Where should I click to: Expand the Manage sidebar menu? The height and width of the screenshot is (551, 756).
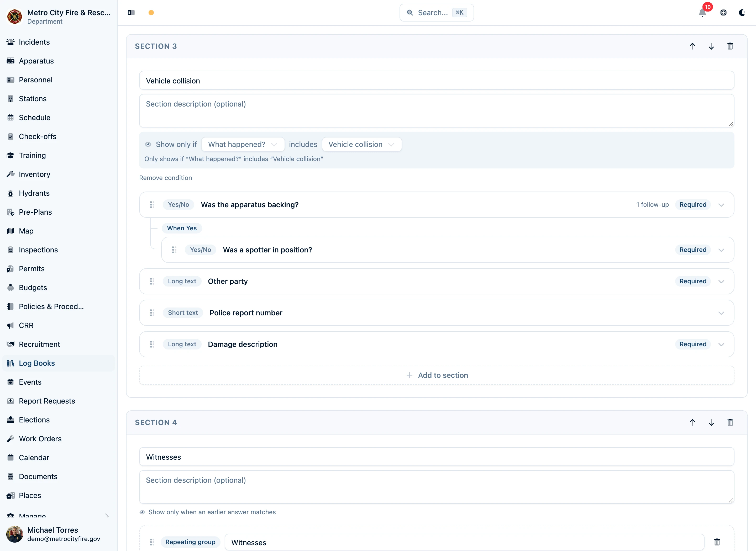58,515
